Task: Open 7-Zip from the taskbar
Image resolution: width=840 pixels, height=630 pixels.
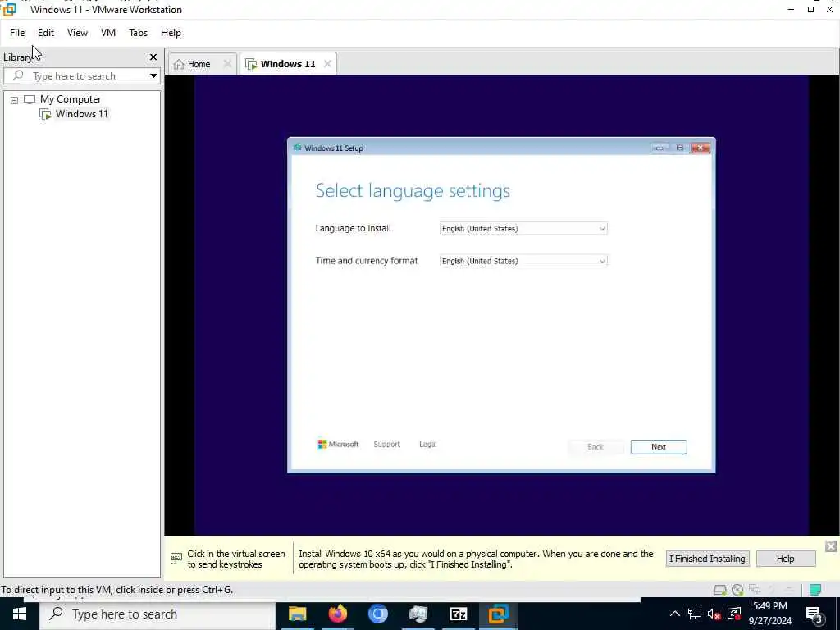Action: (458, 614)
